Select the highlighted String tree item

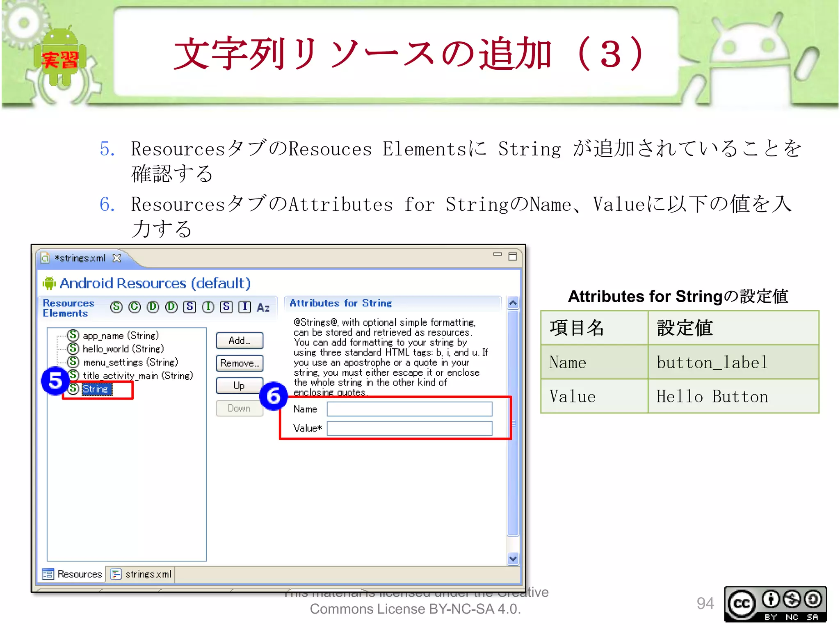(x=96, y=389)
